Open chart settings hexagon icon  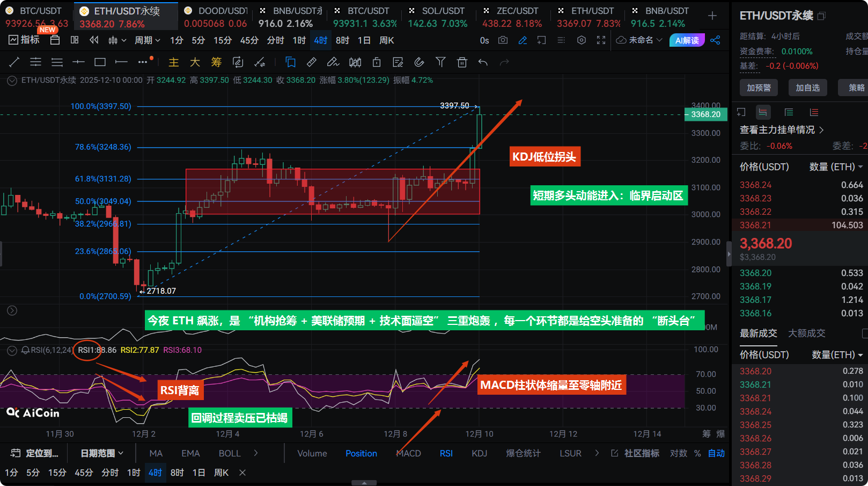tap(581, 40)
